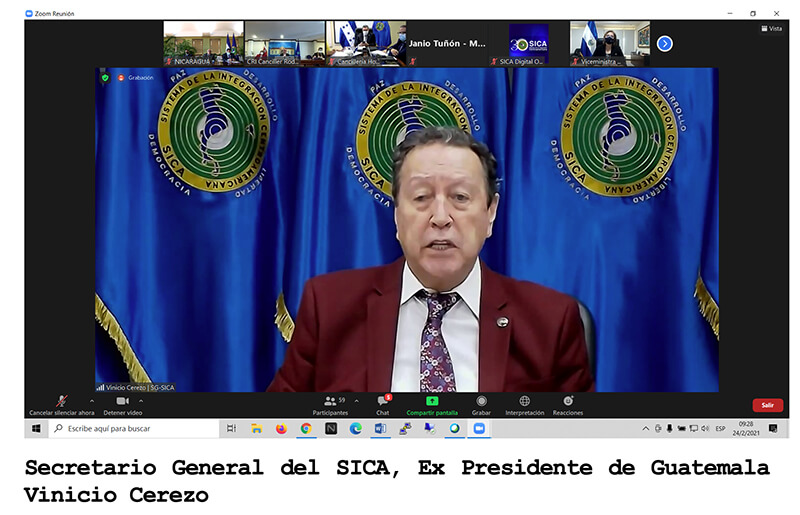Open Microsoft Edge from the taskbar

point(356,429)
